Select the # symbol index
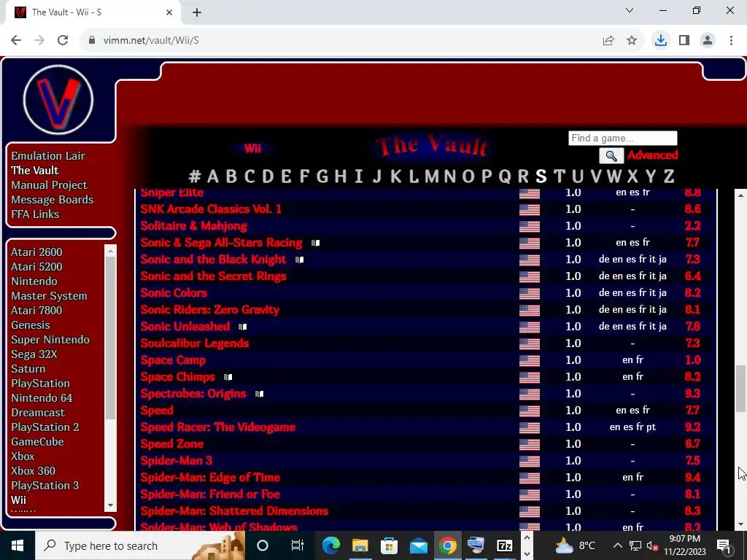The height and width of the screenshot is (560, 747). [x=194, y=176]
